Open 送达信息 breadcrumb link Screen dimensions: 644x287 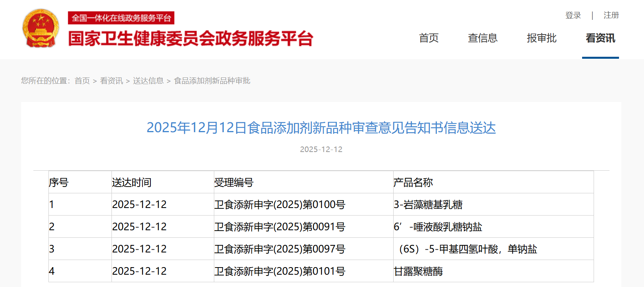(148, 81)
